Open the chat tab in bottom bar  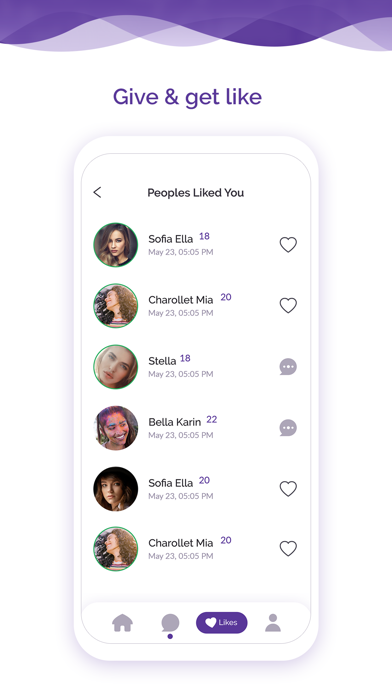(x=170, y=623)
